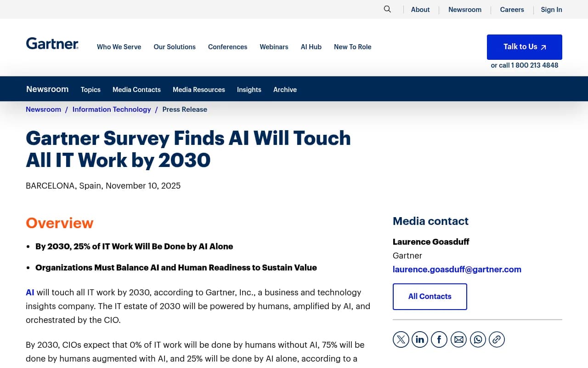Expand the Topics navigation menu

point(90,90)
